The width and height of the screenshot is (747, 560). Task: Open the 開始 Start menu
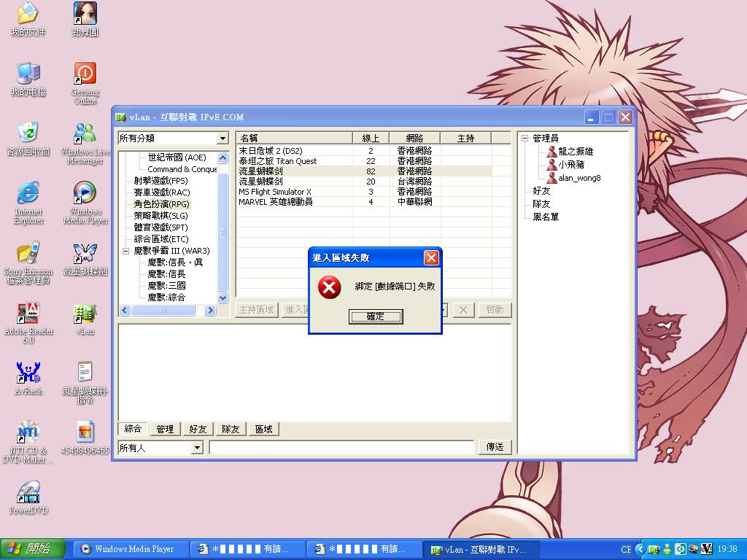coord(31,548)
